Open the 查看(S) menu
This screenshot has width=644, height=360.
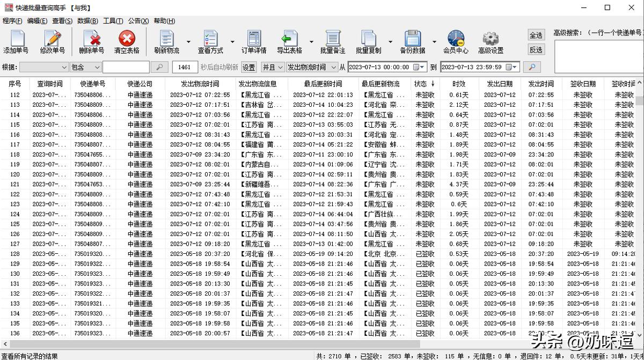coord(62,21)
